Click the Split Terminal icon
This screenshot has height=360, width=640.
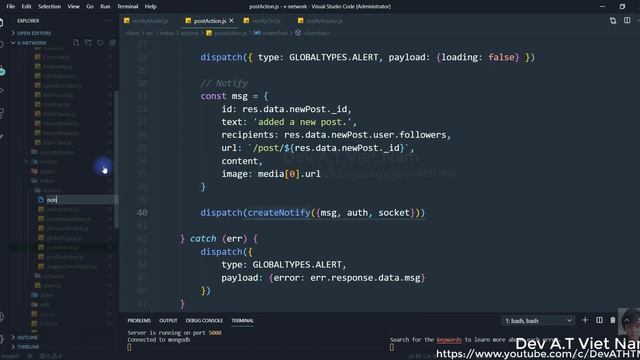599,320
